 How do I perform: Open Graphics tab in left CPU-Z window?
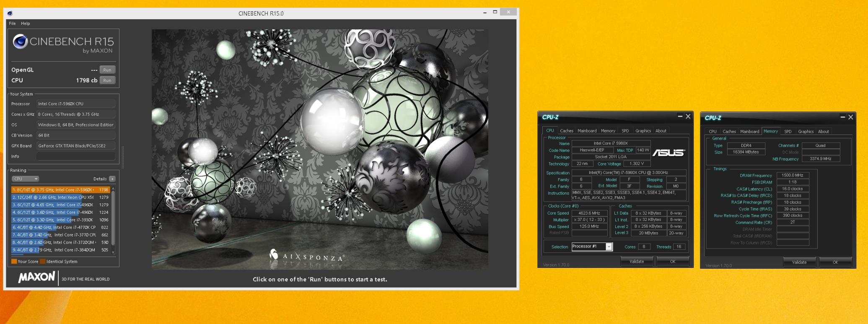point(643,131)
